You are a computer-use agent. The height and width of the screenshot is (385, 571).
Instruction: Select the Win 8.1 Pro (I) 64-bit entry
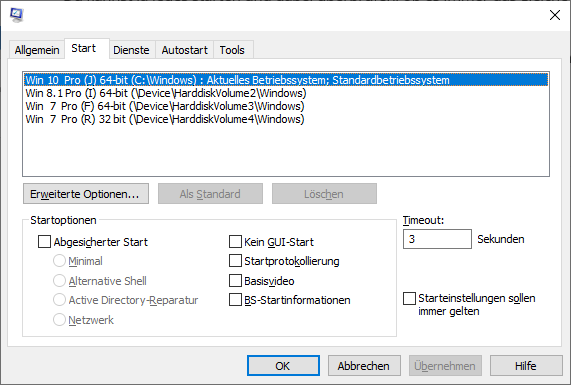click(286, 93)
